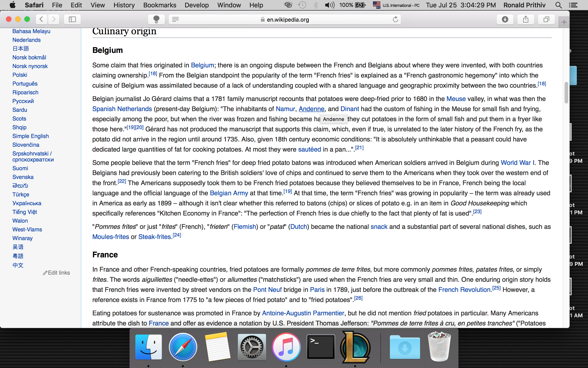Image resolution: width=588 pixels, height=368 pixels.
Task: Open the World War I link
Action: tap(517, 163)
